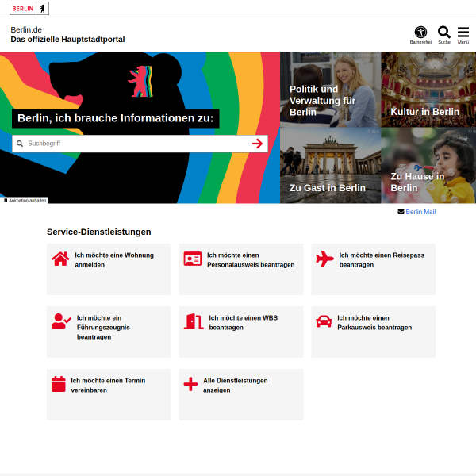
Task: Pause animation via Animation anhalten button
Action: 25,201
